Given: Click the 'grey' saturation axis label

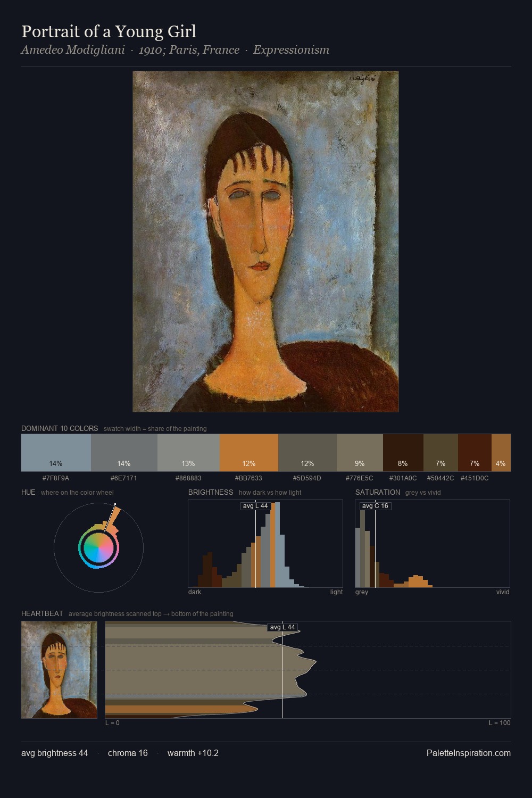Looking at the screenshot, I should click(x=362, y=592).
